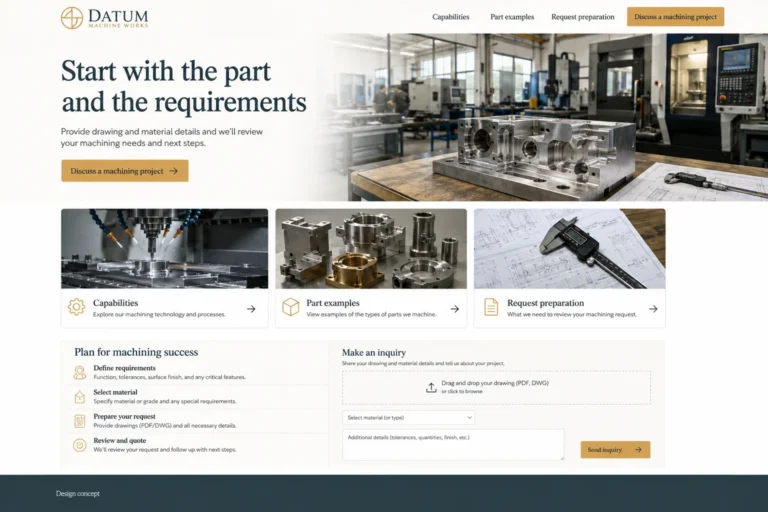The image size is (768, 512).
Task: Click the Select material step icon
Action: (79, 396)
